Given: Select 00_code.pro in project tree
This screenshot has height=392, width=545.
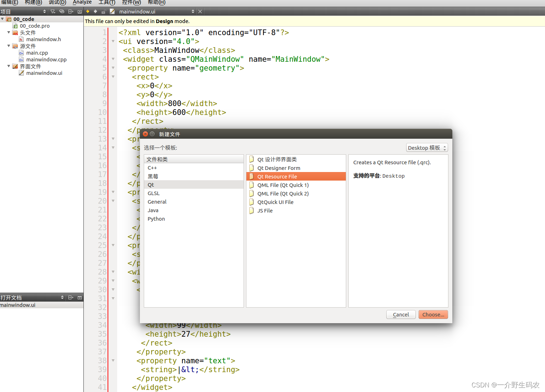Looking at the screenshot, I should pos(35,26).
